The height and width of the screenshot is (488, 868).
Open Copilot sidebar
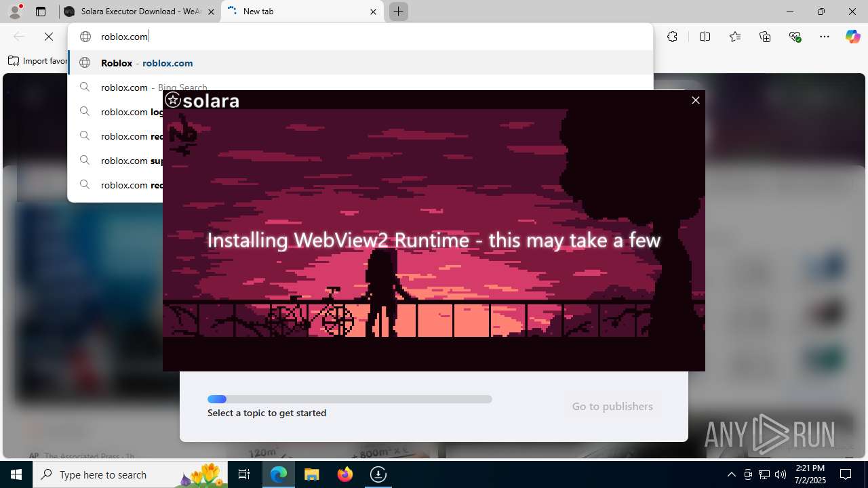tap(852, 37)
